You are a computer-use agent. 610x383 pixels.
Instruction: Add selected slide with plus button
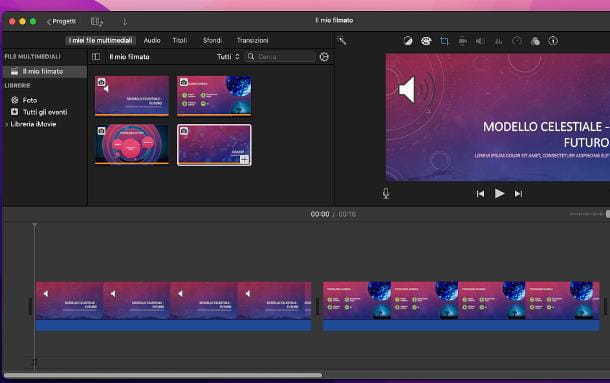click(x=244, y=160)
